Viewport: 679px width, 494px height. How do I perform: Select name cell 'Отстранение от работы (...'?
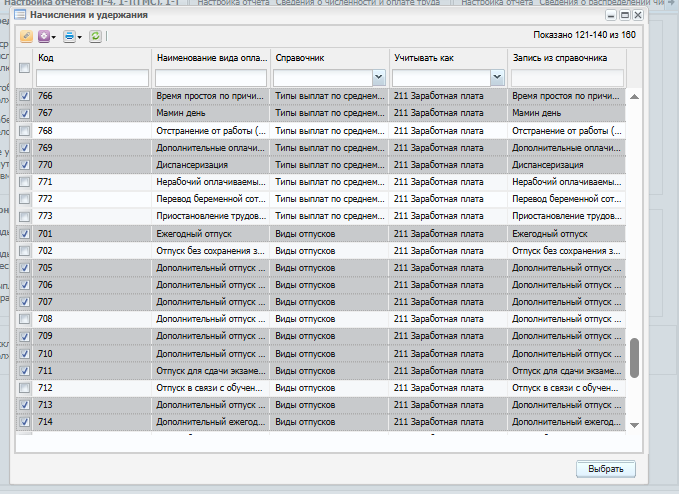pyautogui.click(x=211, y=131)
